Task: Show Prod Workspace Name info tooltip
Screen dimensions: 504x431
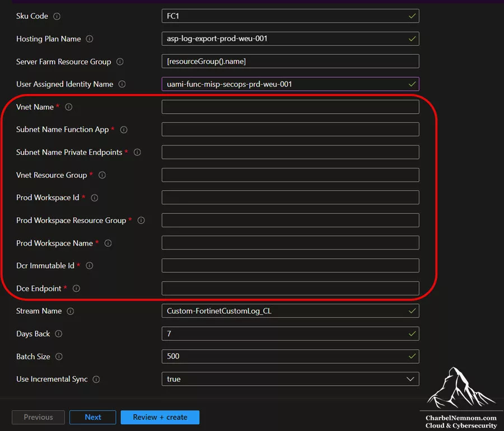Action: coord(108,243)
